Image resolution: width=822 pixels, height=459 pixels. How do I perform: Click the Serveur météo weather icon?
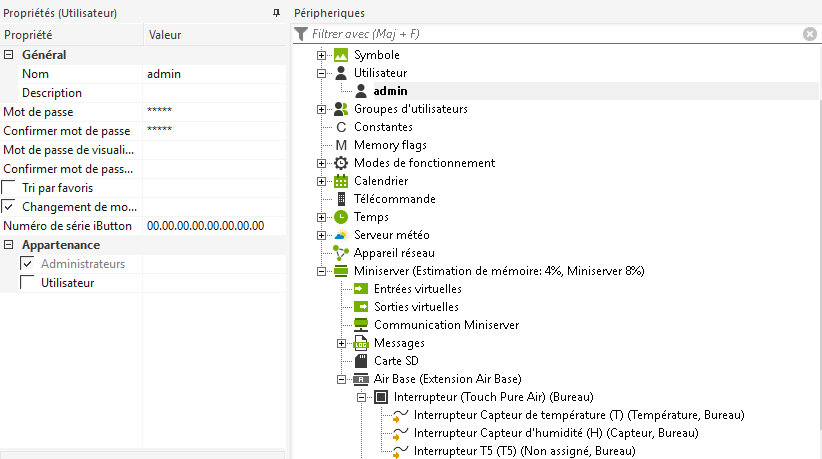click(341, 235)
